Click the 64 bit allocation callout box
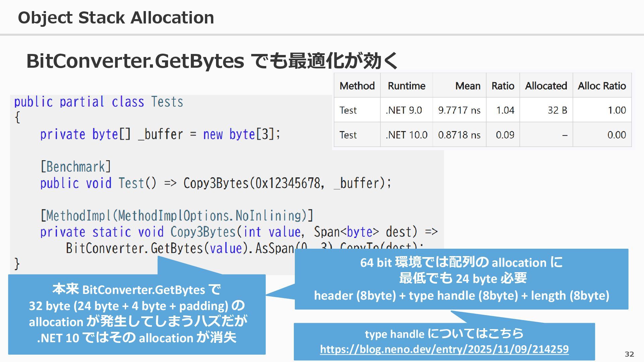This screenshot has height=362, width=644. pyautogui.click(x=461, y=279)
